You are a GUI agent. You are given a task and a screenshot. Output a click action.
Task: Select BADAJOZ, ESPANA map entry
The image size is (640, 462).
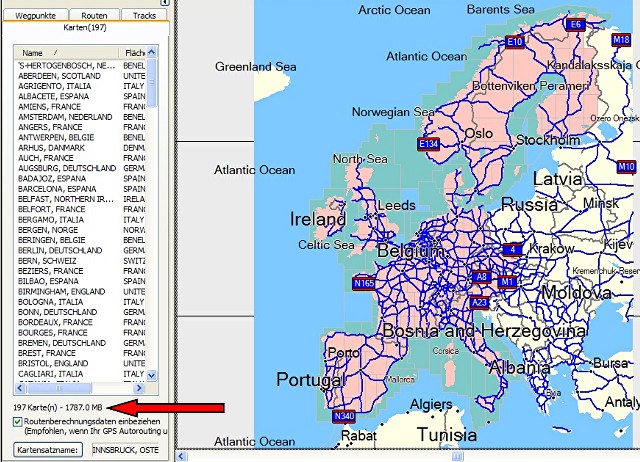click(x=80, y=178)
